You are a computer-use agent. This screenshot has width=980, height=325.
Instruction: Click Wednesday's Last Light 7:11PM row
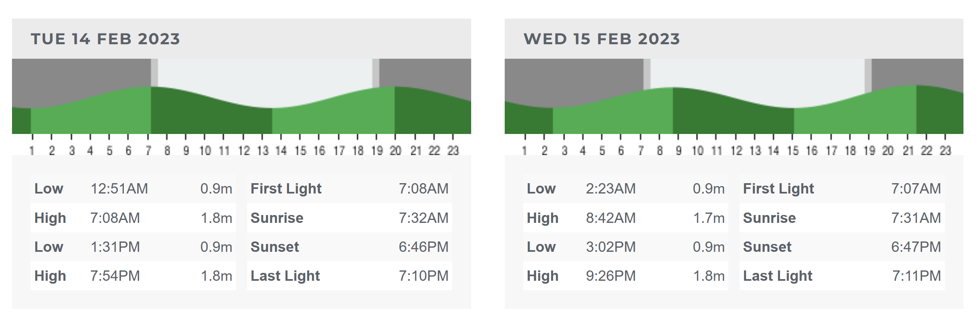click(842, 276)
